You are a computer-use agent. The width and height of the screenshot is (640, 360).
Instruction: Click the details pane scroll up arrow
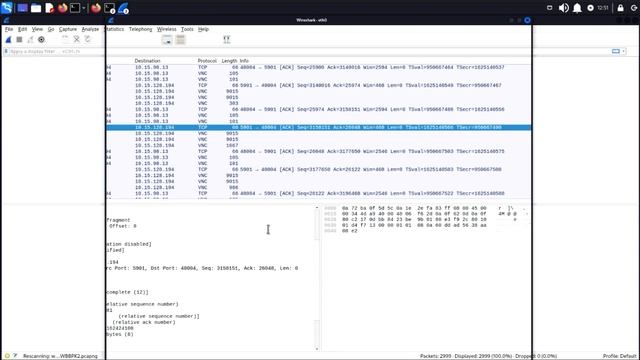[x=317, y=208]
